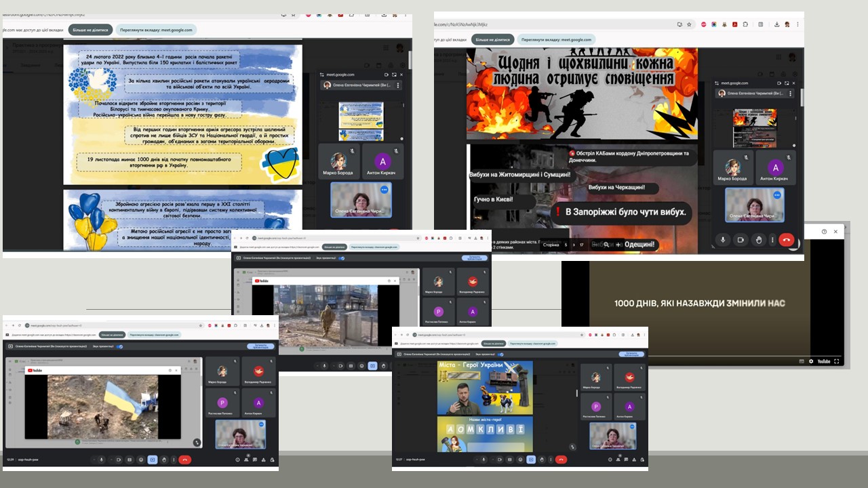
Task: Stop presenting button in soldier video window
Action: [x=475, y=258]
